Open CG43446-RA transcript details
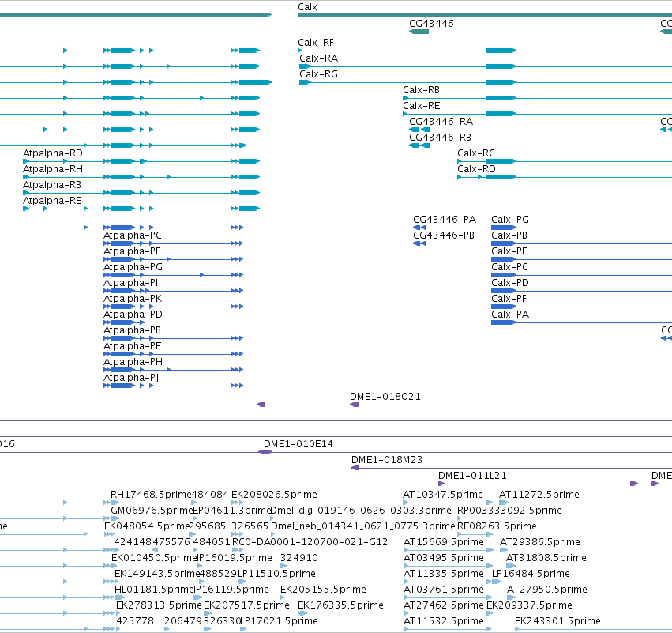This screenshot has height=633, width=672. (441, 122)
